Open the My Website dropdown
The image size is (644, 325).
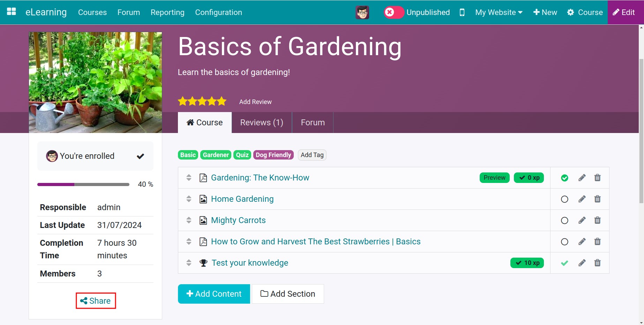tap(499, 12)
